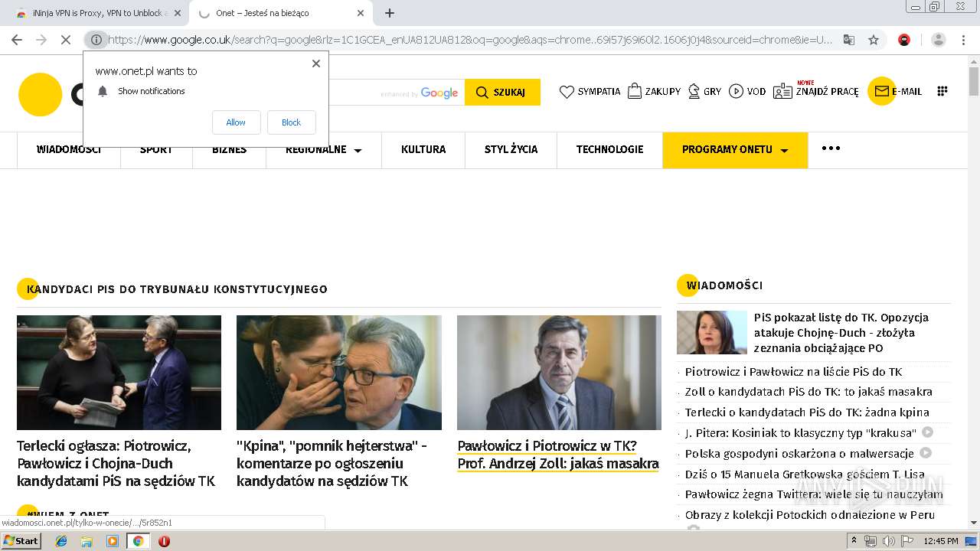The height and width of the screenshot is (551, 980).
Task: Go back in browser history
Action: [x=17, y=40]
